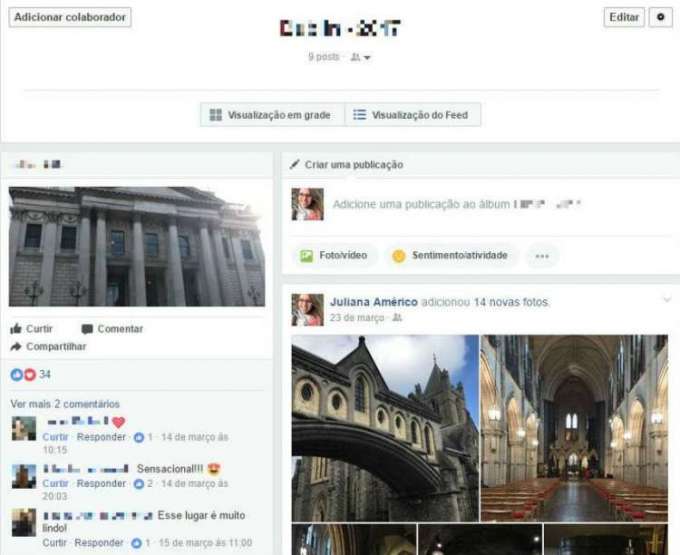
Task: Open the reactions count showing 34
Action: [x=32, y=374]
